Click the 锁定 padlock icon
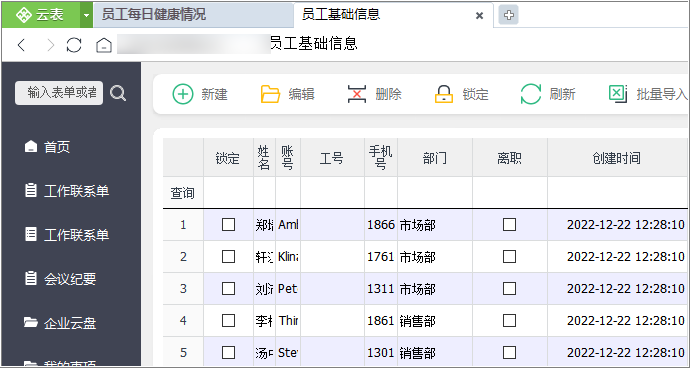 444,94
